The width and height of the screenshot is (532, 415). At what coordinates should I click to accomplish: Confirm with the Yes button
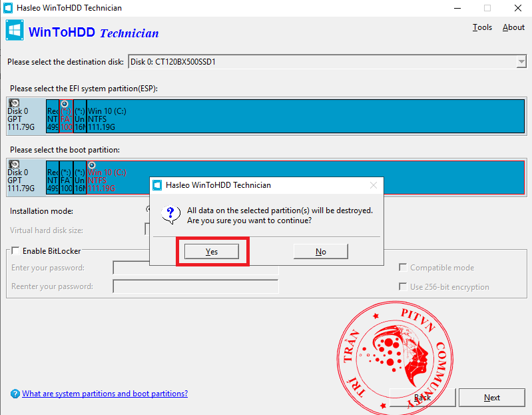(211, 251)
